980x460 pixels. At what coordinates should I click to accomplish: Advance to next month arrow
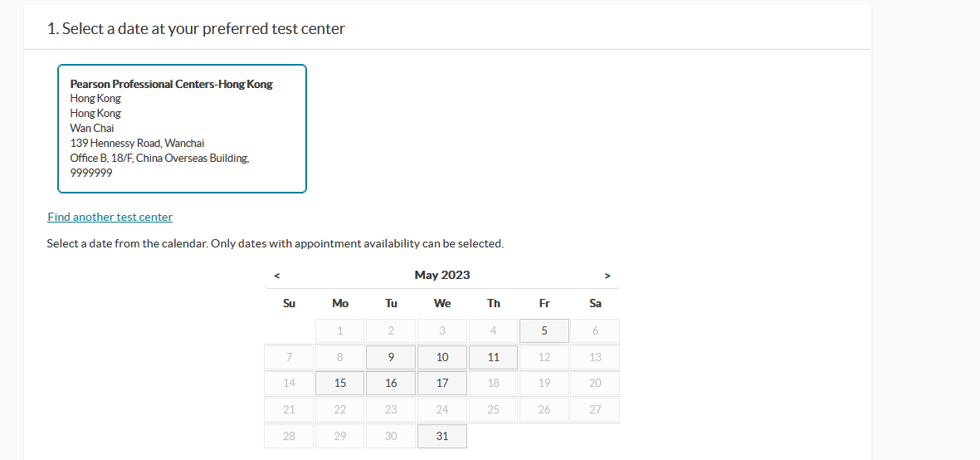[x=607, y=275]
